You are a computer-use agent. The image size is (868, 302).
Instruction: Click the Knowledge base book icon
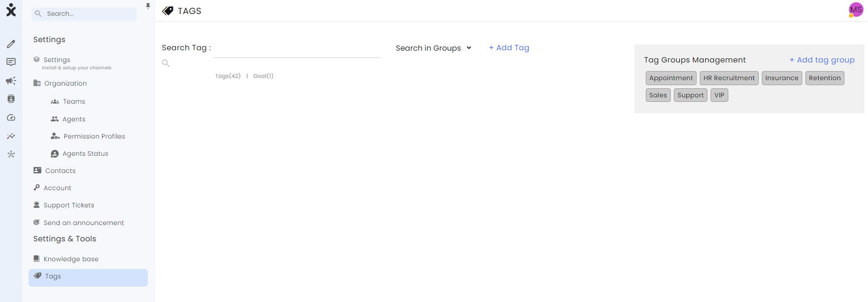coord(37,259)
